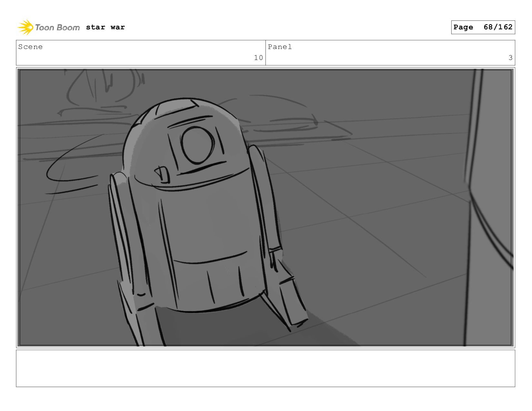This screenshot has height=411, width=532.
Task: Click the scene number '10'
Action: click(x=258, y=58)
